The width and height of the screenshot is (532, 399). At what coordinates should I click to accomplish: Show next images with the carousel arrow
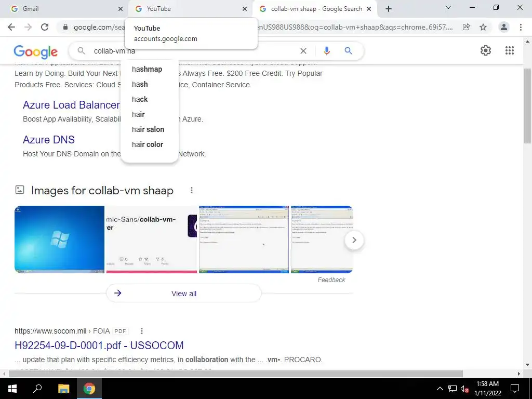[x=354, y=240]
